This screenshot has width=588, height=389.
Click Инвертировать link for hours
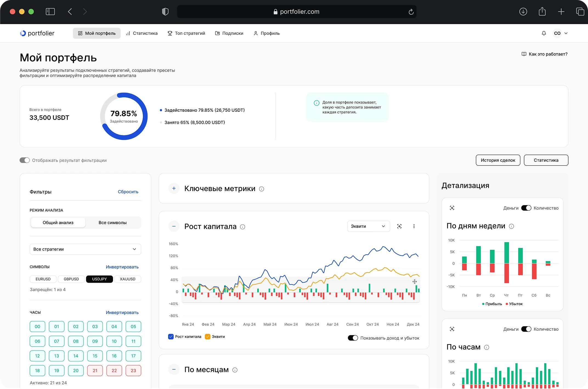122,313
